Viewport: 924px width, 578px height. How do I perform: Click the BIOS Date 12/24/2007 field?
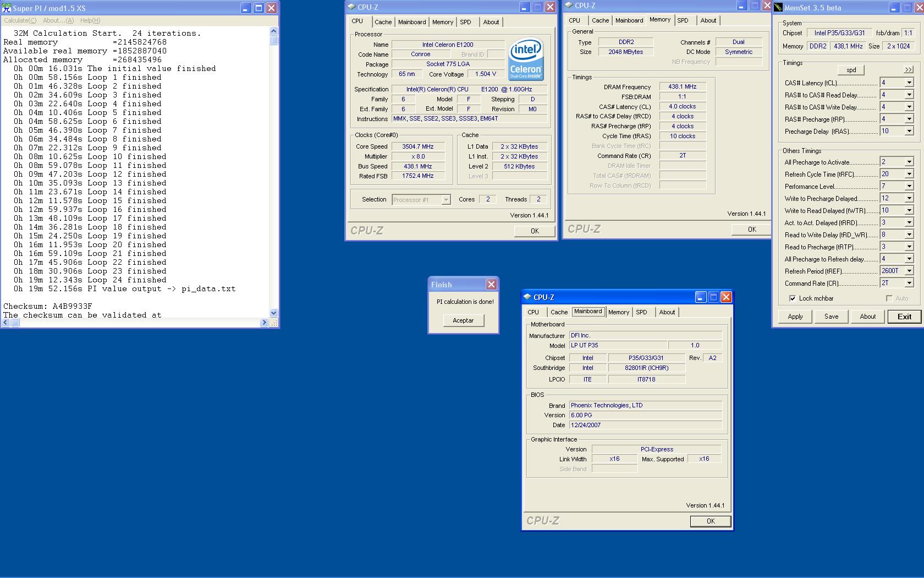point(646,425)
